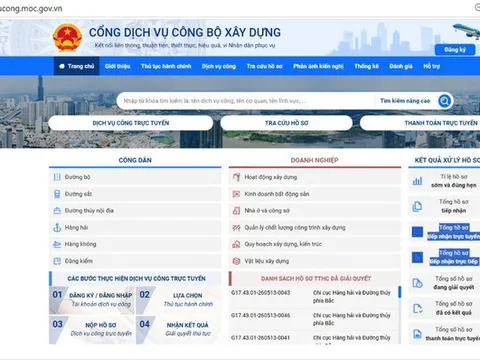Click the resolved records list scrollbar
This screenshot has height=360, width=480.
pyautogui.click(x=400, y=292)
